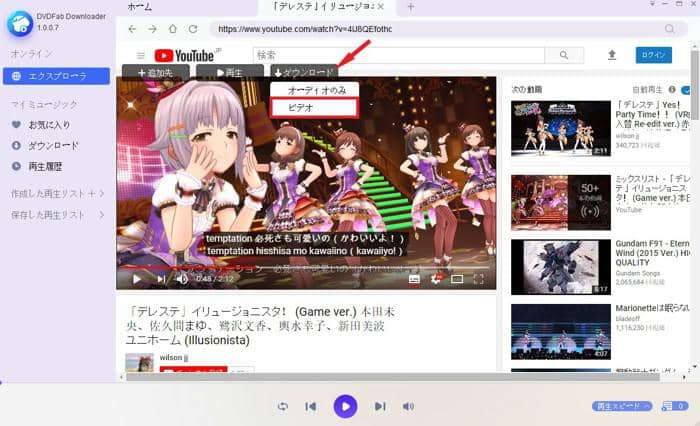Viewport: 700px width, 426px height.
Task: Open the 50+ mix list thumbnail
Action: click(x=561, y=202)
